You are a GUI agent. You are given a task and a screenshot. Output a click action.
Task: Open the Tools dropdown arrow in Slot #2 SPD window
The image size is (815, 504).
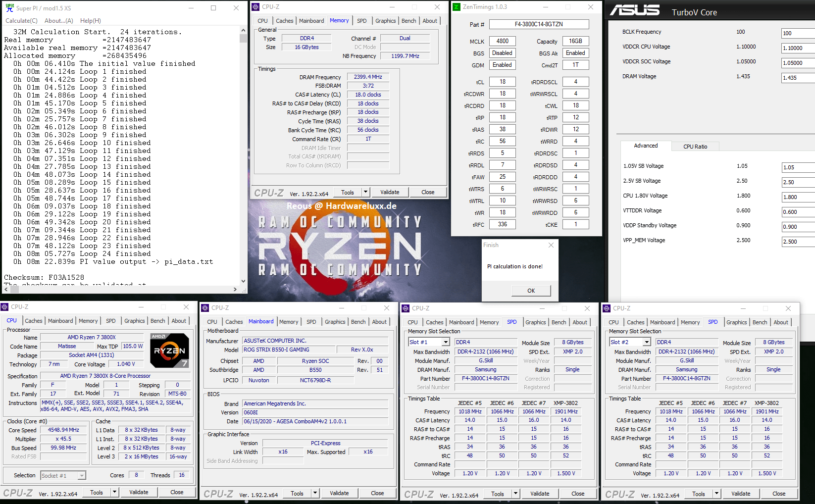pos(716,494)
